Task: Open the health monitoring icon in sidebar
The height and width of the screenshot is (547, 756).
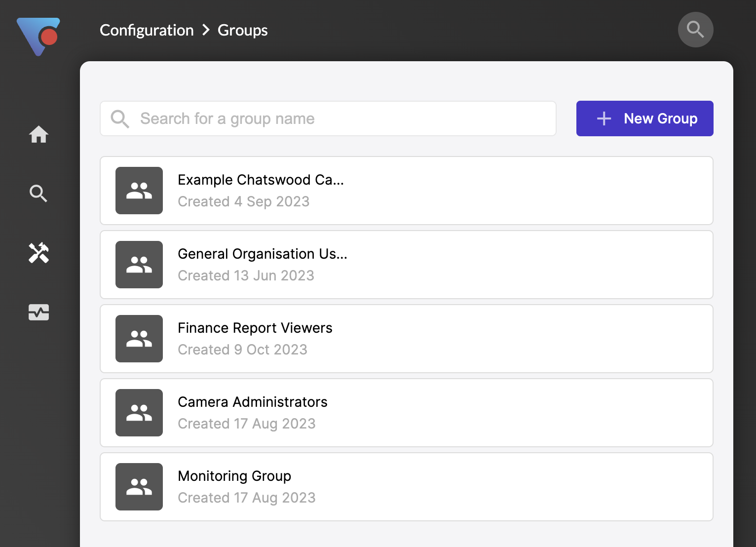Action: pos(38,312)
